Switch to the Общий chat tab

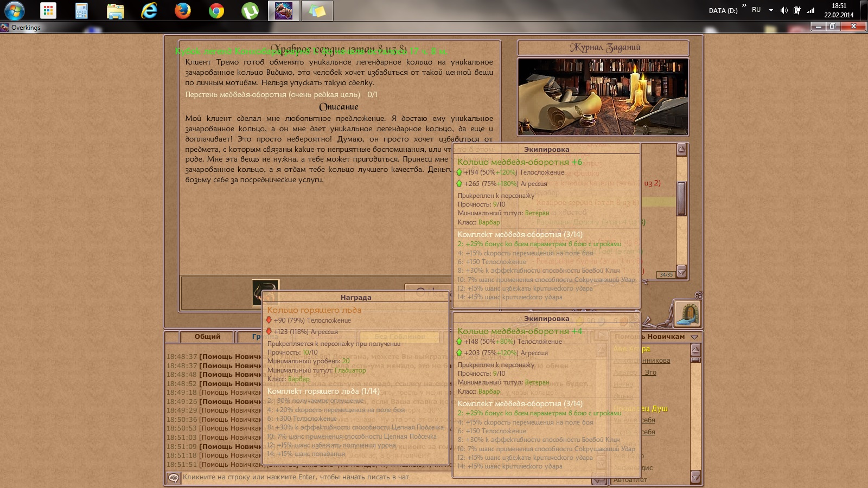[x=207, y=337]
